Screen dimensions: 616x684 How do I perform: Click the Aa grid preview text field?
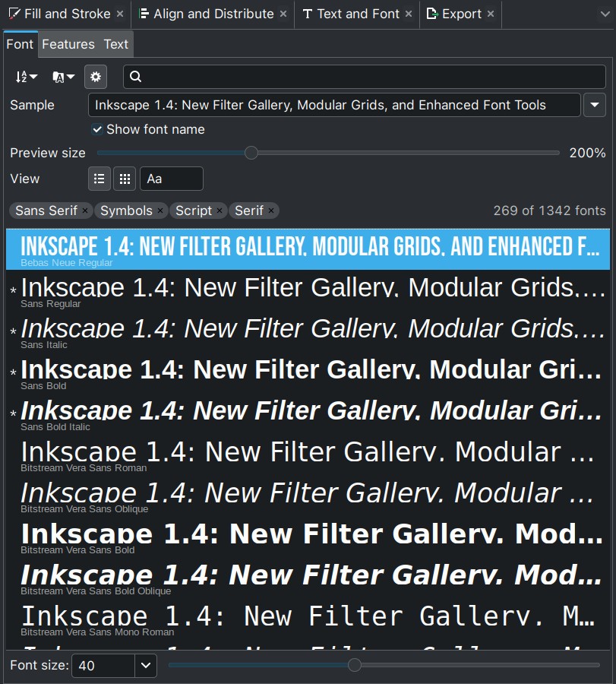pos(172,179)
